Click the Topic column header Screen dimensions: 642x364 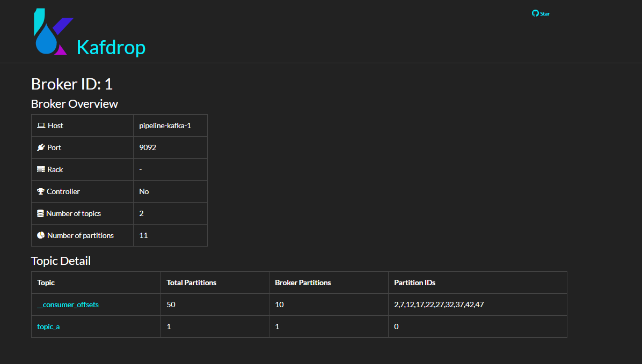[46, 283]
